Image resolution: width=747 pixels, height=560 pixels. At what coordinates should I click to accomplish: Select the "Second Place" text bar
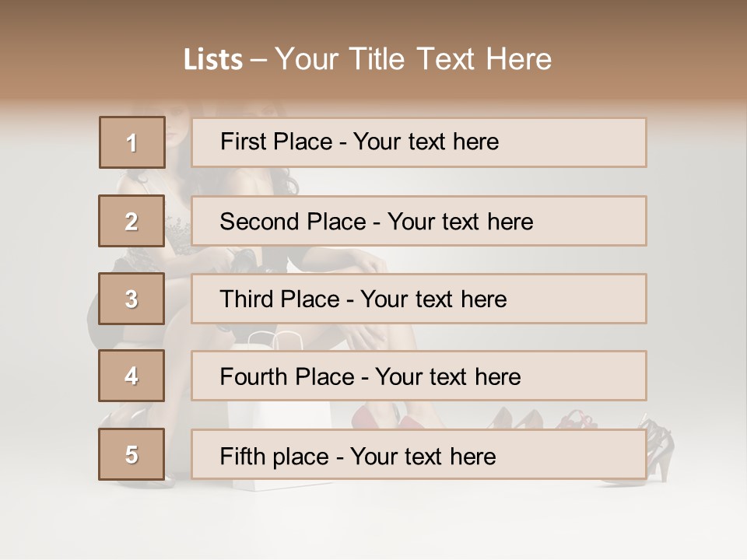point(419,221)
